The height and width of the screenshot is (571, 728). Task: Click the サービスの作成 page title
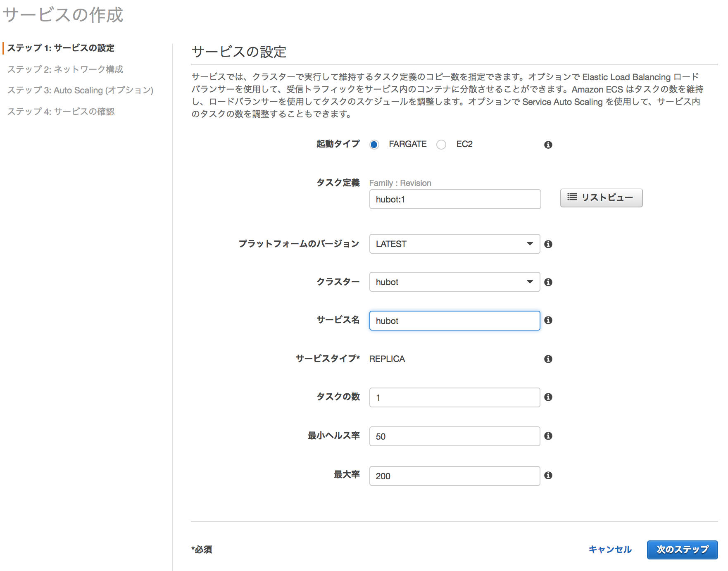(63, 15)
